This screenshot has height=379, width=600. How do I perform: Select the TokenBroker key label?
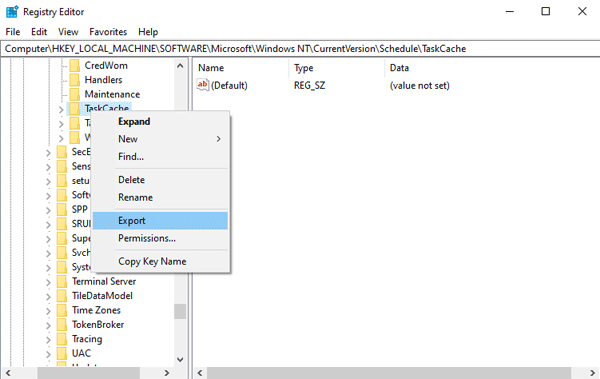[98, 325]
